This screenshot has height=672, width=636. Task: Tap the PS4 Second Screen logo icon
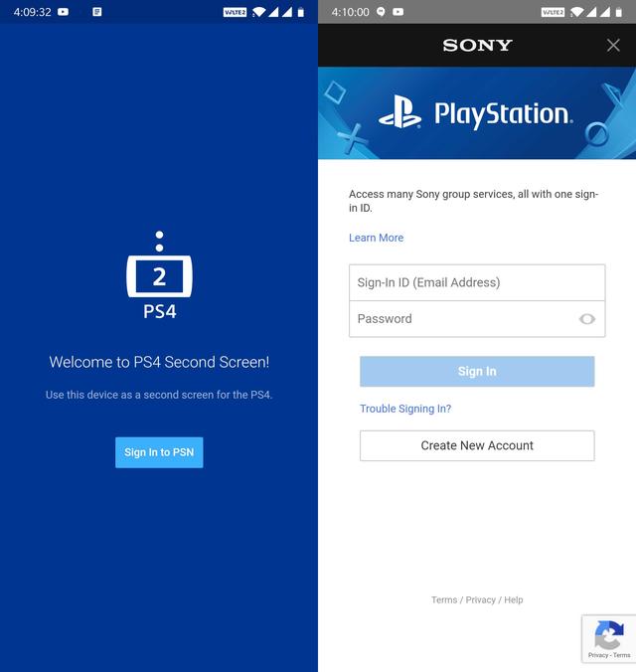coord(159,275)
